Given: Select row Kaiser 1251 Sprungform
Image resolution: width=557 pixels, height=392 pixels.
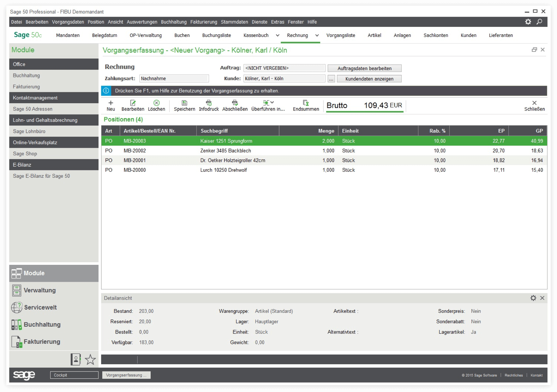Looking at the screenshot, I should coord(324,141).
